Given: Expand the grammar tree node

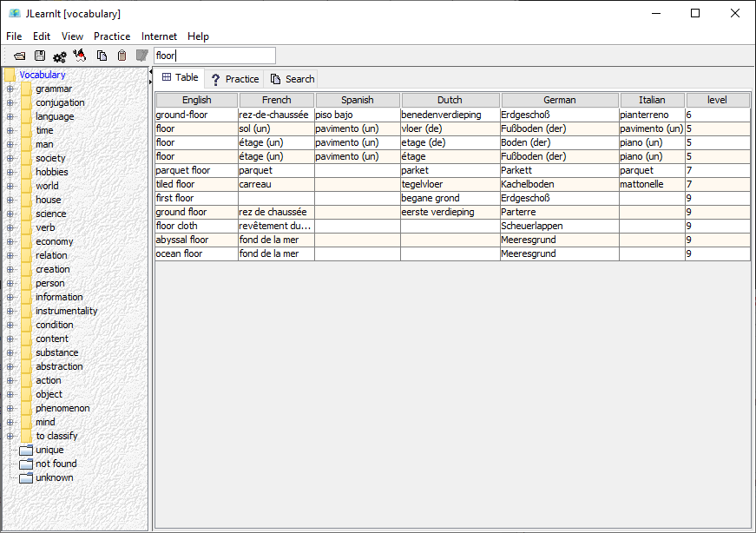Looking at the screenshot, I should click(10, 89).
